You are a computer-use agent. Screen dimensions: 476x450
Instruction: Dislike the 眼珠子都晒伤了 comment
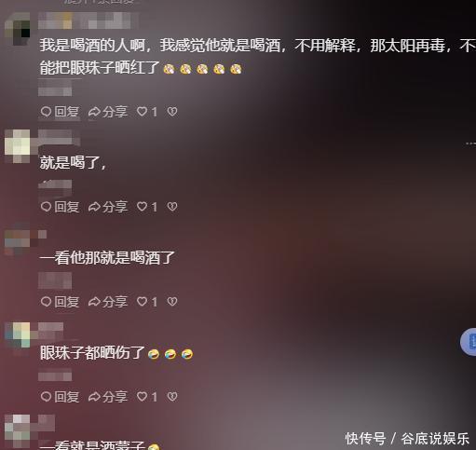click(172, 397)
